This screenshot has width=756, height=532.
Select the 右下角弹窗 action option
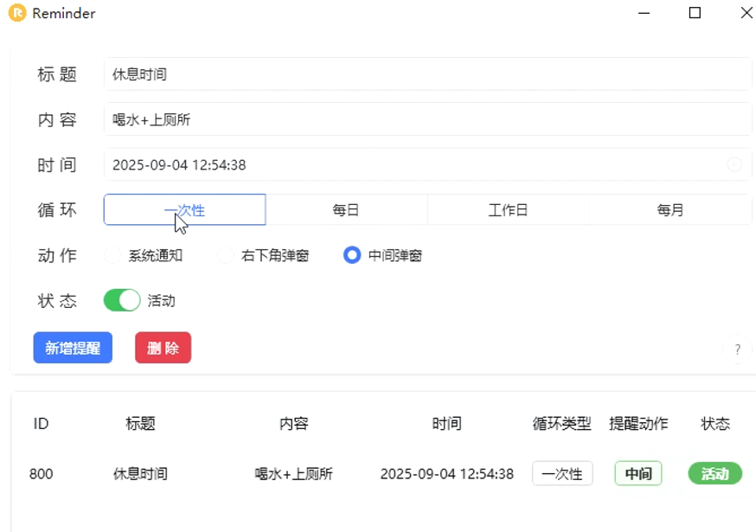click(225, 255)
